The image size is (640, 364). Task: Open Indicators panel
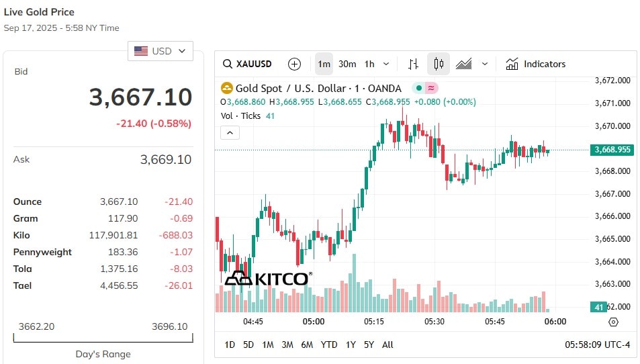[535, 64]
